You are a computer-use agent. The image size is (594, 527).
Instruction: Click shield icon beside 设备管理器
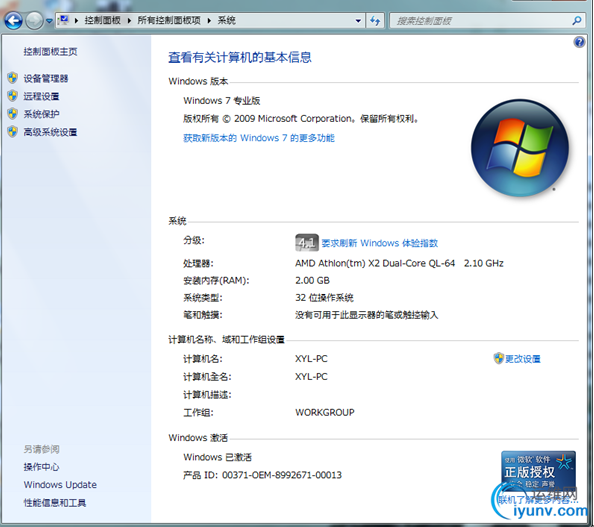click(13, 78)
